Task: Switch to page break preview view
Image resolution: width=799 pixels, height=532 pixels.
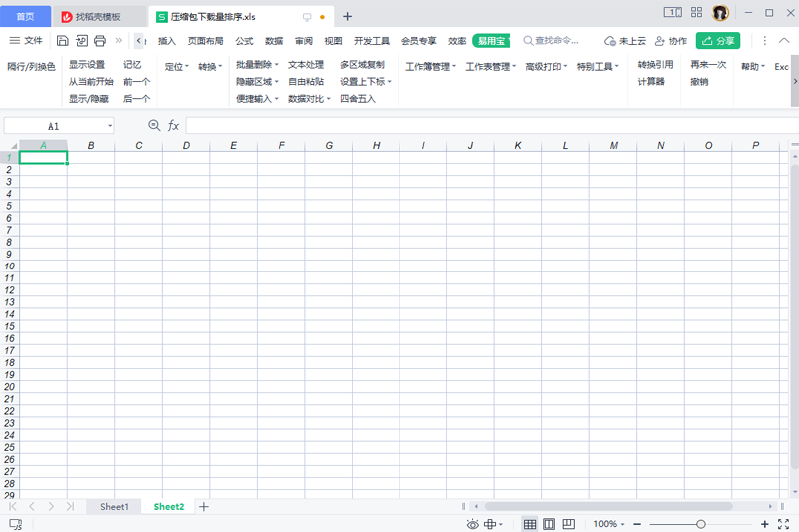Action: [569, 524]
